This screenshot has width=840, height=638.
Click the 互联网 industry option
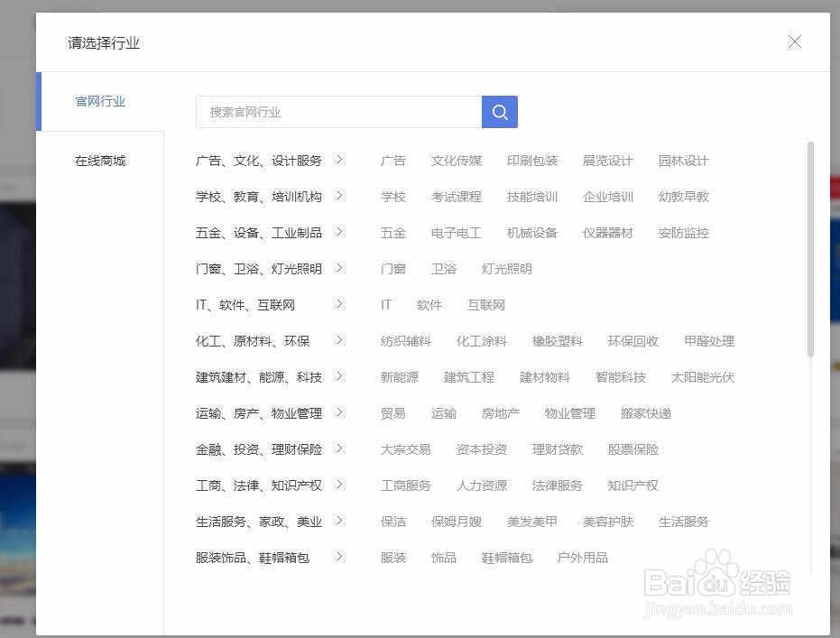(x=485, y=304)
